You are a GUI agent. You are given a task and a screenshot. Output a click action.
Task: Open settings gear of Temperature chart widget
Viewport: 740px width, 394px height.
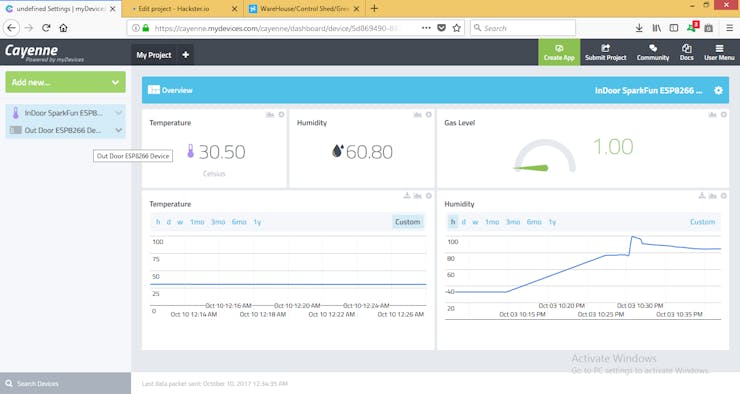429,196
